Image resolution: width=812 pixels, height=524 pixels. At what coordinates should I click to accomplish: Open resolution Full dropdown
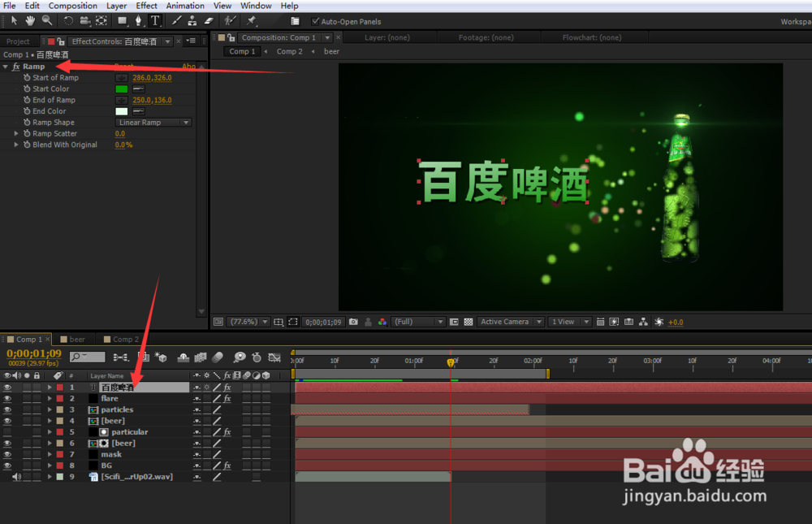tap(418, 322)
